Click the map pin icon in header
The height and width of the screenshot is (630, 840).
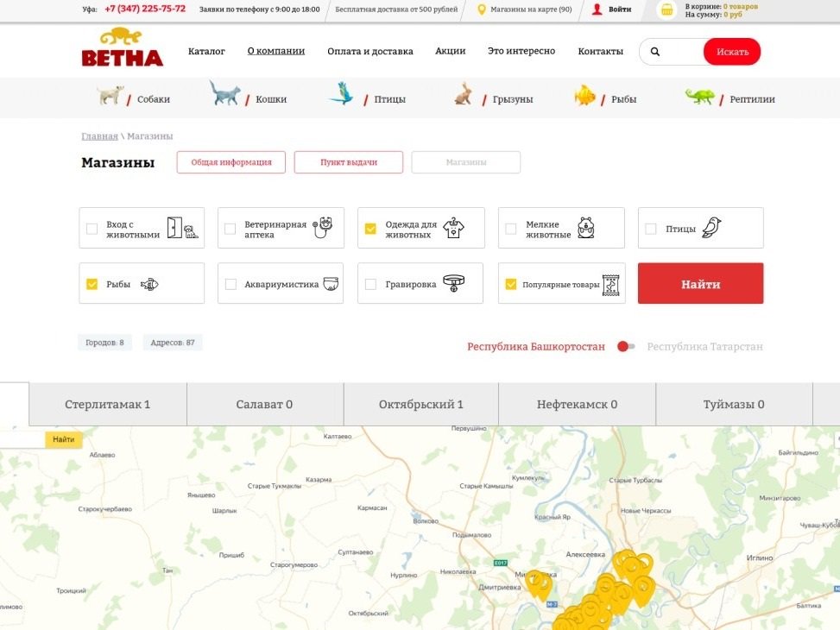(481, 9)
